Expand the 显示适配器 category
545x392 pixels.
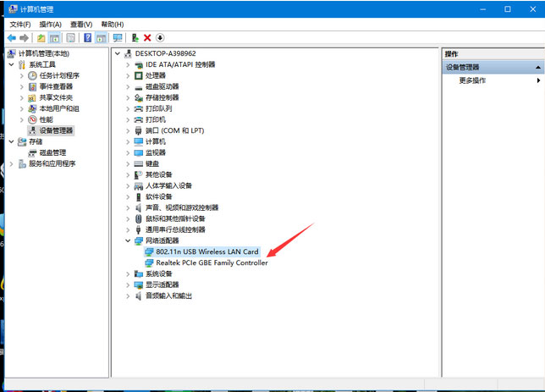pyautogui.click(x=128, y=284)
